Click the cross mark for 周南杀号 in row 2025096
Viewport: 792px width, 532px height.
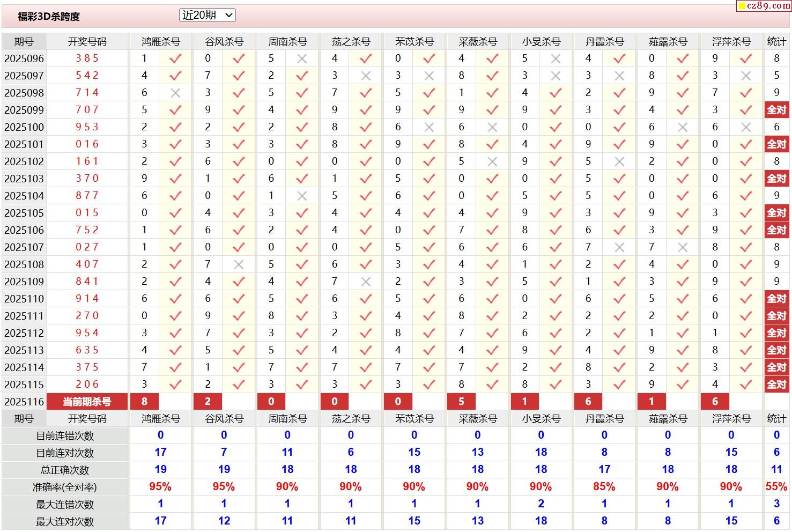coord(302,58)
